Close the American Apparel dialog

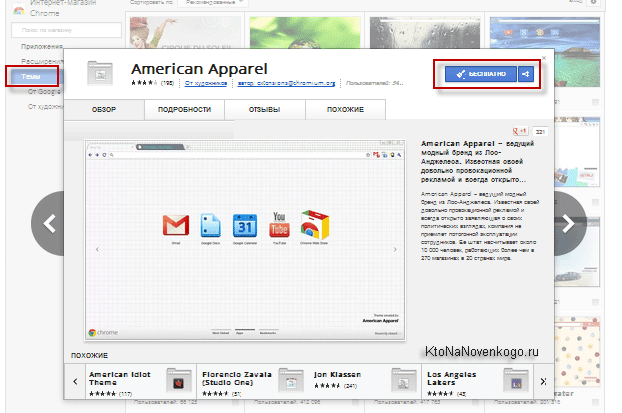544,58
